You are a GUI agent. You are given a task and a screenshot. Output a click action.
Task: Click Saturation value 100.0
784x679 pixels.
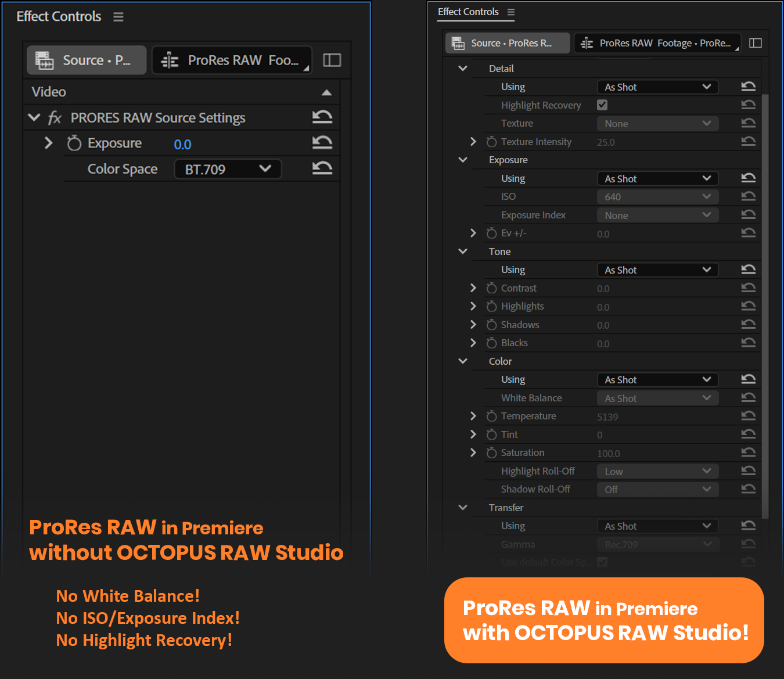click(609, 454)
